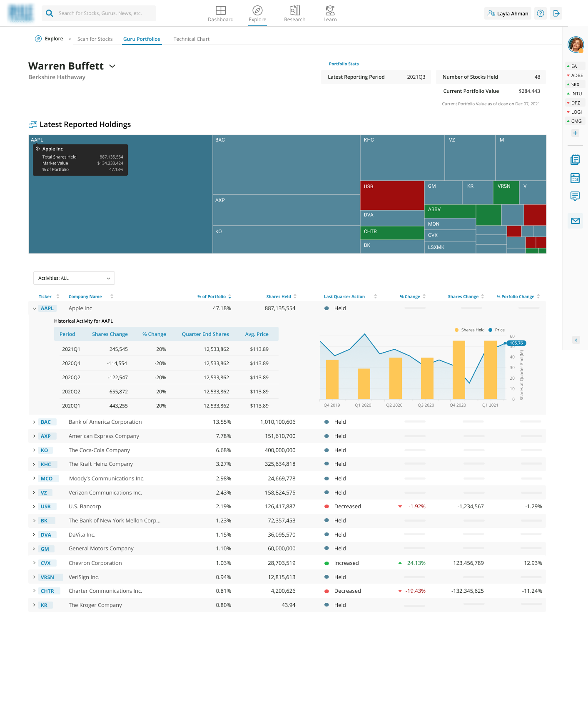588x726 pixels.
Task: Click the search magnifier icon
Action: click(x=50, y=13)
